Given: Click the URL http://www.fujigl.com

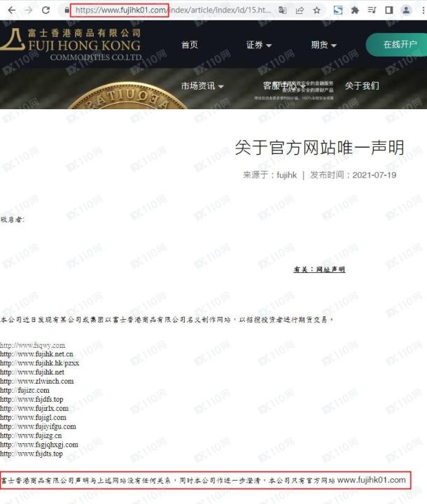Looking at the screenshot, I should pyautogui.click(x=33, y=417).
